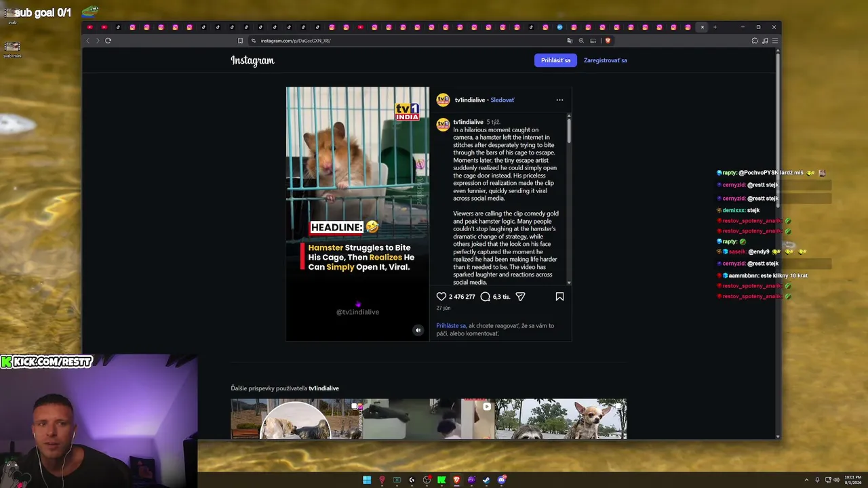
Task: Click the Instagram logo
Action: tap(252, 60)
